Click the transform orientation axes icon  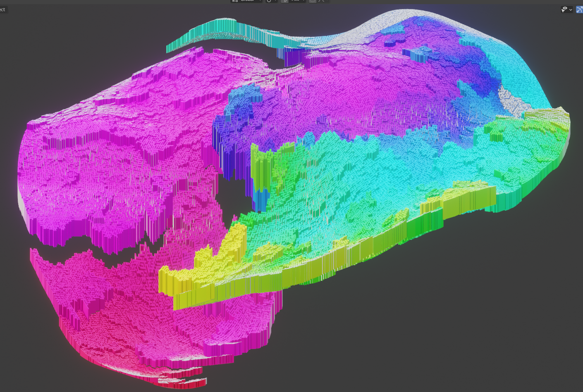click(x=235, y=1)
